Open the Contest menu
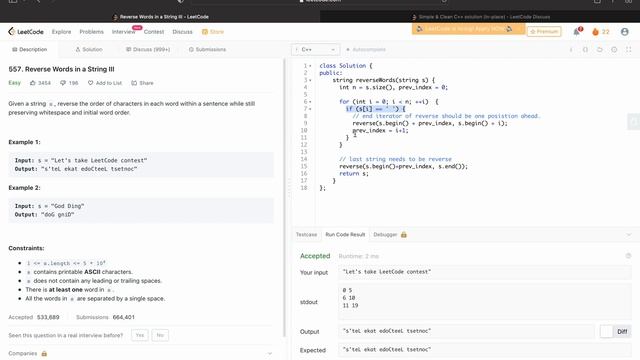Viewport: 640px width, 360px height. 153,31
